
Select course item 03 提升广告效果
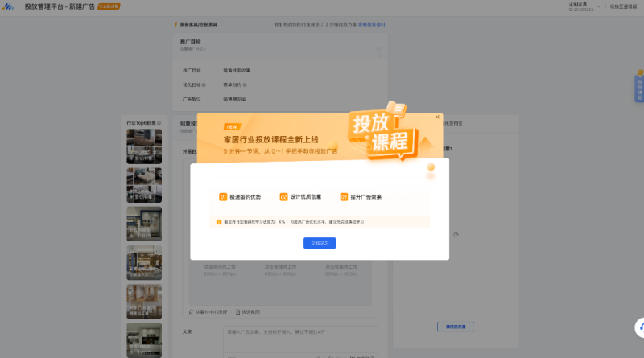point(361,197)
